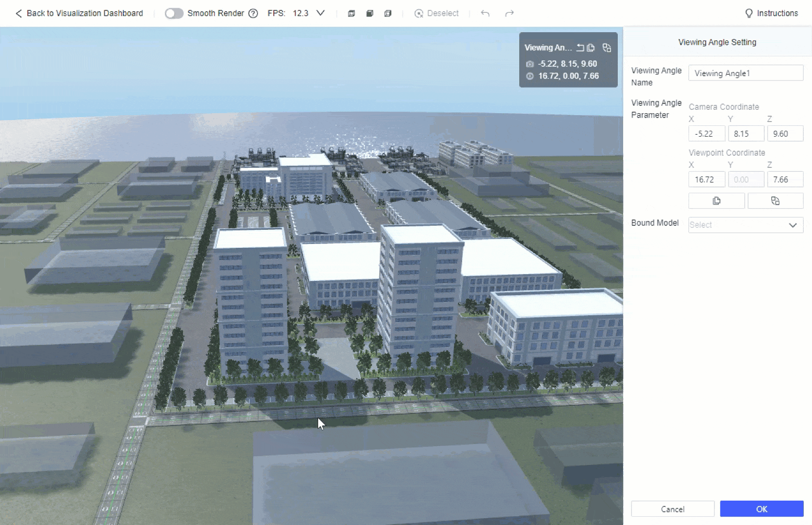The height and width of the screenshot is (525, 812).
Task: Expand the FPS dropdown chevron
Action: 321,13
